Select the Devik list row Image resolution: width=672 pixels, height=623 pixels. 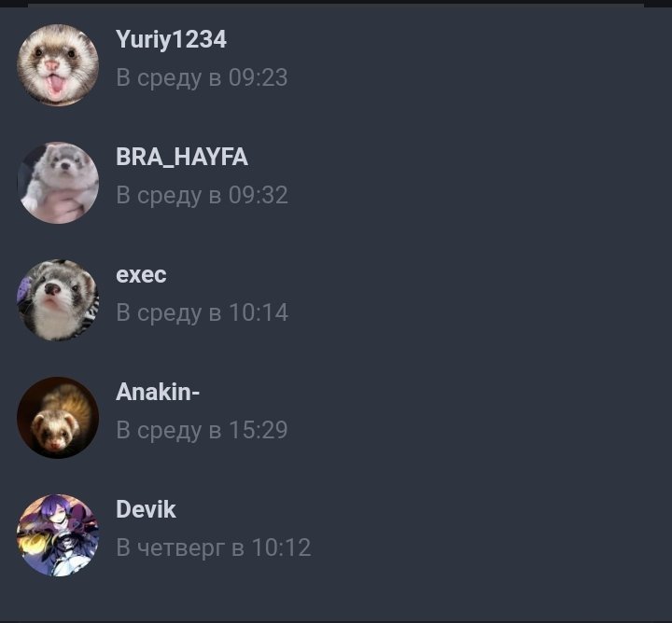coord(336,535)
